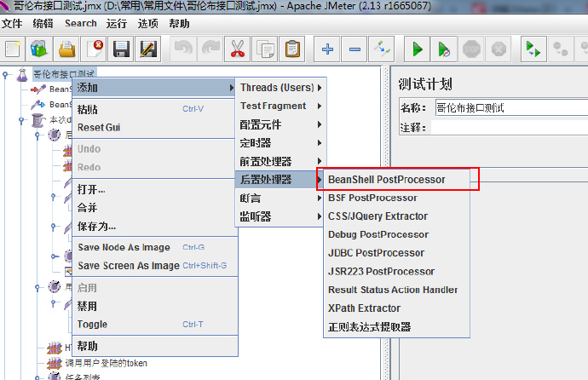Select 添加 in the context menu
This screenshot has height=380, width=588.
(x=154, y=88)
